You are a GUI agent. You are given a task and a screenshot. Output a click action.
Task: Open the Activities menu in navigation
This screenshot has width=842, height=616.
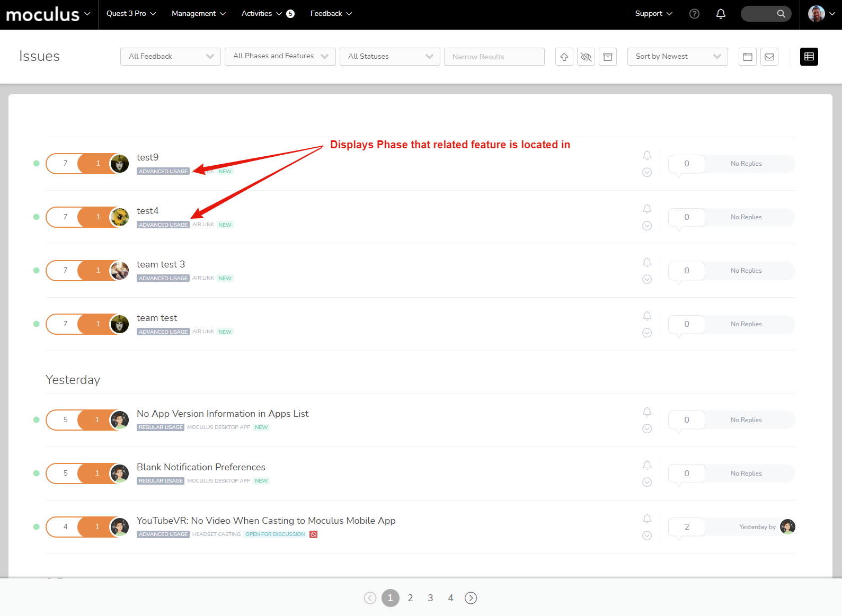click(262, 14)
